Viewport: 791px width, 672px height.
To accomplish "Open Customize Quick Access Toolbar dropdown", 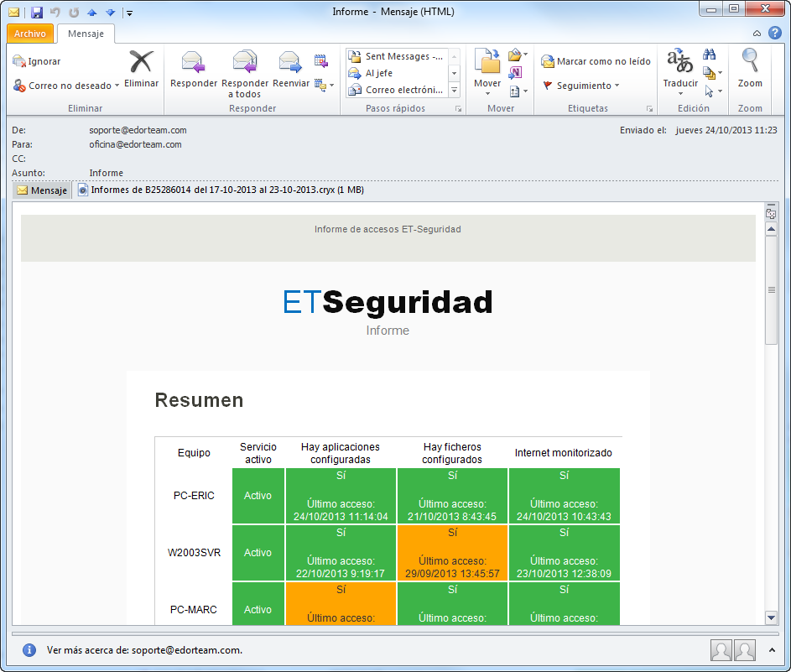I will point(130,13).
